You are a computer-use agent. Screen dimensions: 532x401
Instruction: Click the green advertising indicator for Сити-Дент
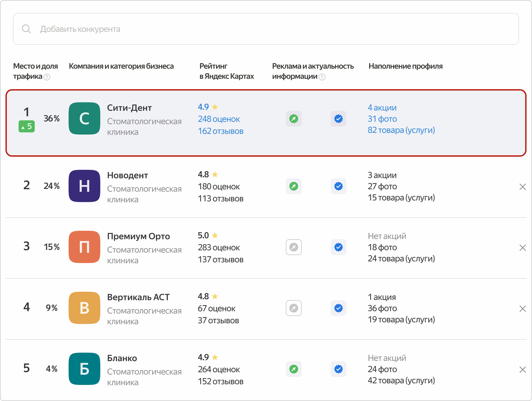293,119
